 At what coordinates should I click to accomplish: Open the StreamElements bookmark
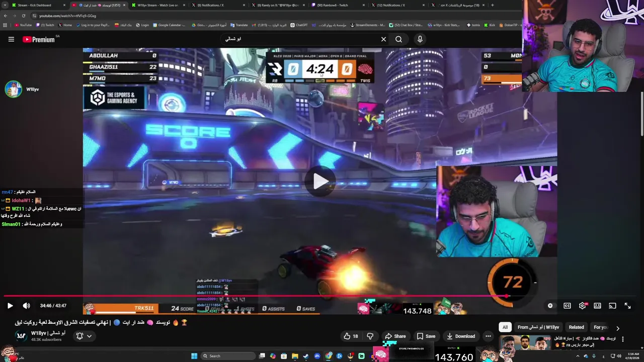pos(368,25)
